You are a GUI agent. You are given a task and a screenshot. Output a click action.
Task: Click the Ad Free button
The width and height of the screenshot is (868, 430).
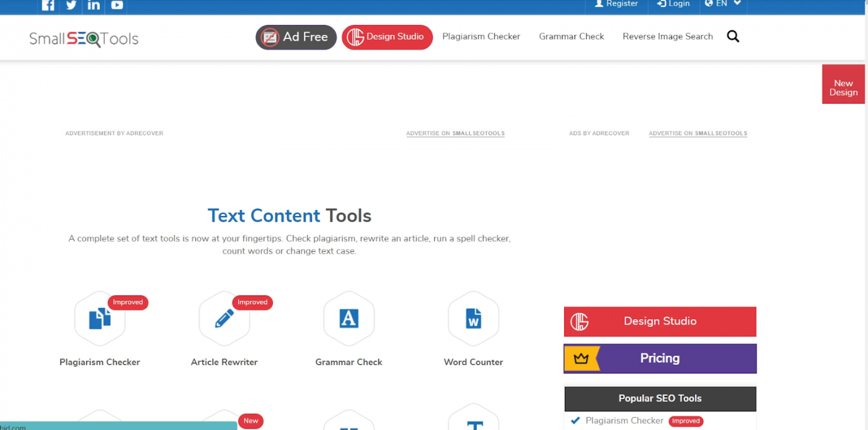(x=296, y=37)
